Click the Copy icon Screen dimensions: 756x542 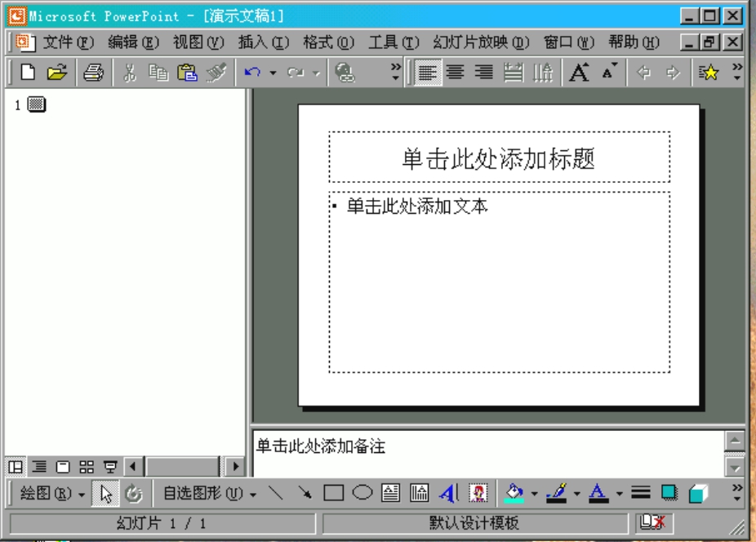158,73
